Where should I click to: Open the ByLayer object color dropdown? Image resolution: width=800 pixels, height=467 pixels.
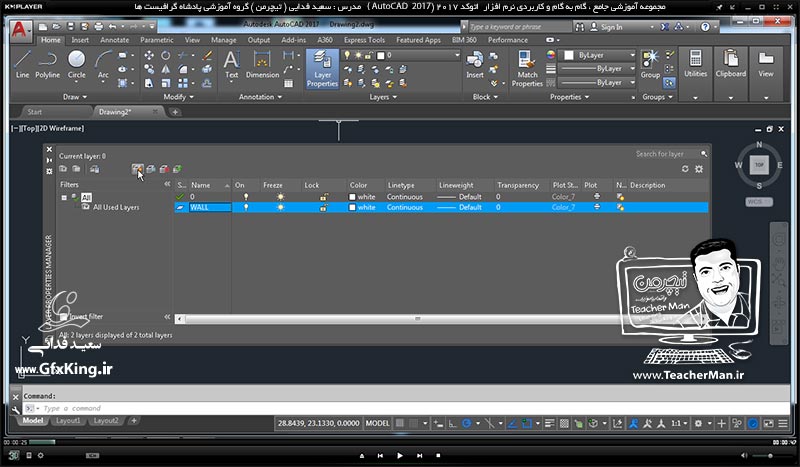click(598, 55)
